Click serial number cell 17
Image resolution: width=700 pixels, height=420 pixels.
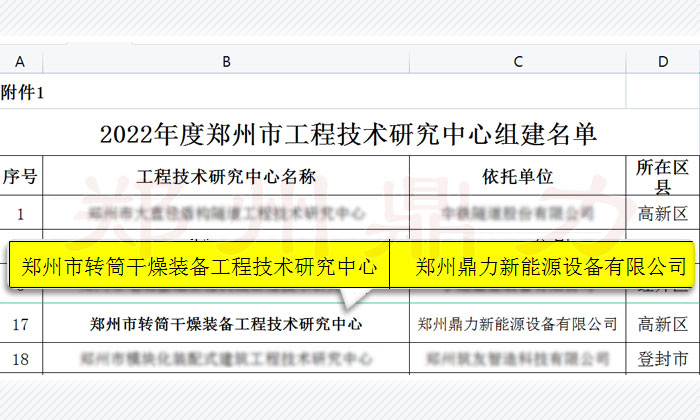(x=21, y=324)
